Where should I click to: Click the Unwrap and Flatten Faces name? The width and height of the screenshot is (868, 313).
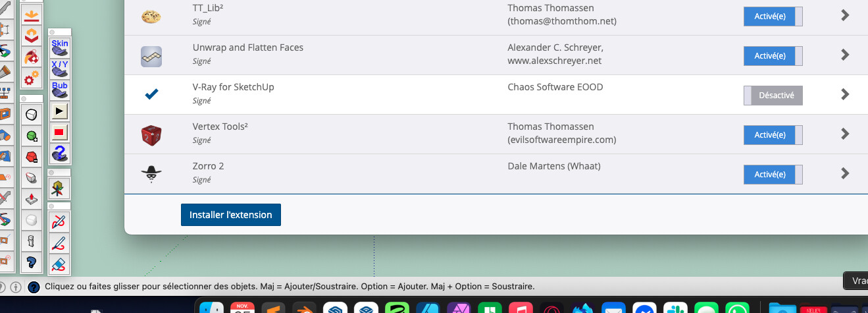click(x=248, y=47)
